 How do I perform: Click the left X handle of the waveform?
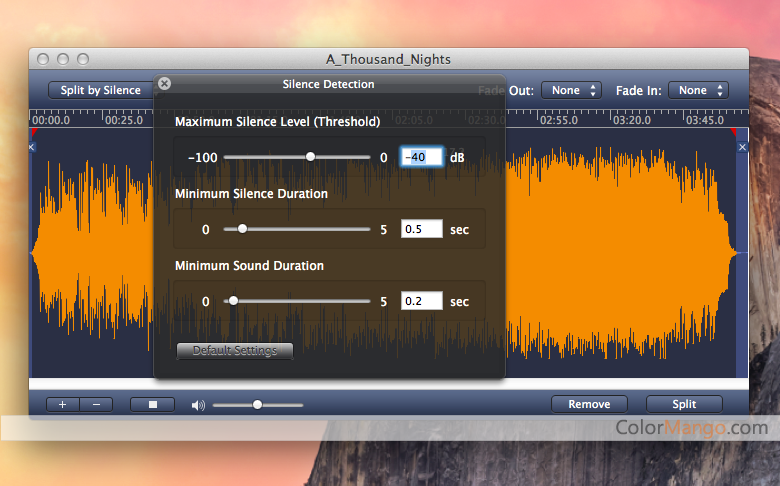point(31,147)
